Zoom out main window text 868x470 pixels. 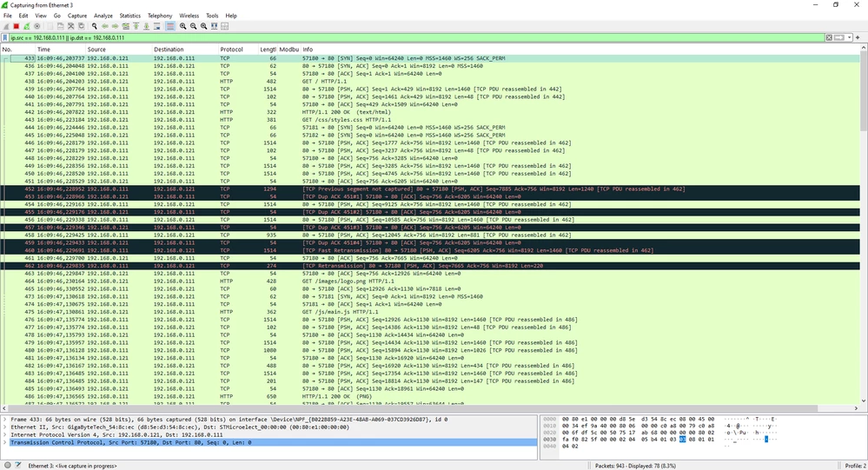pos(193,26)
